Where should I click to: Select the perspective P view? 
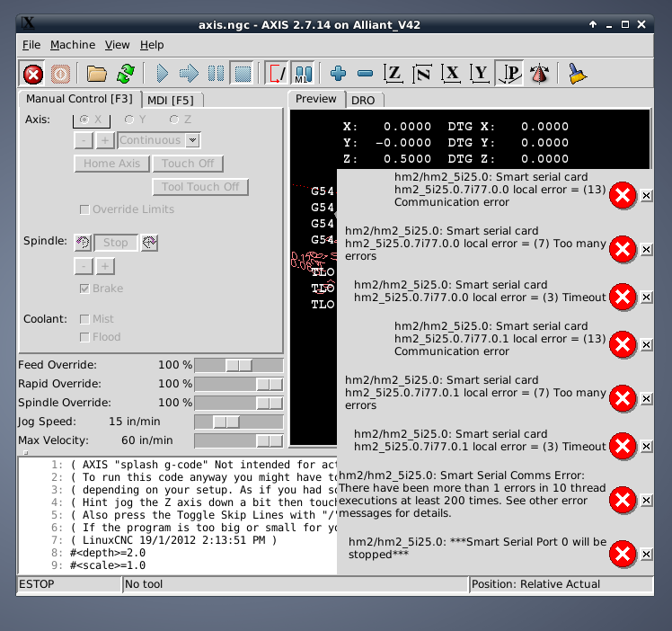click(509, 74)
